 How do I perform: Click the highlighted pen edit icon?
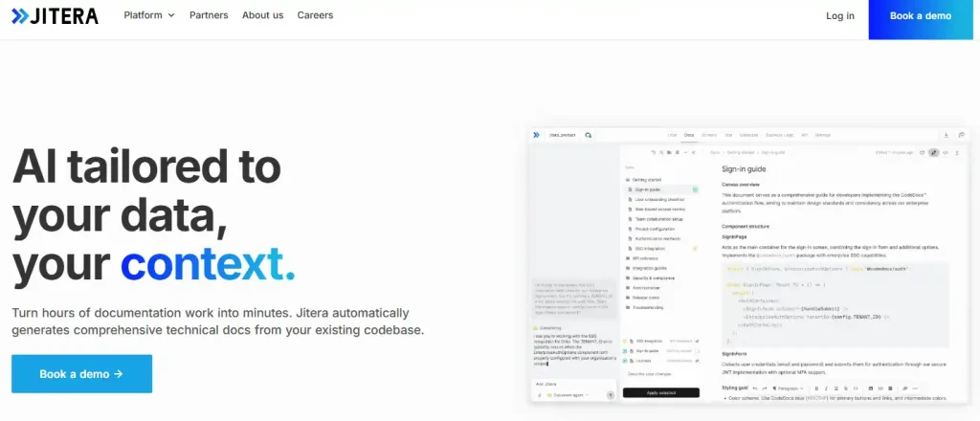tap(934, 152)
